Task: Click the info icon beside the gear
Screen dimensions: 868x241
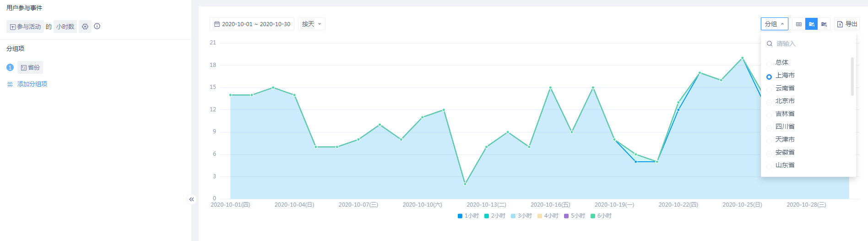Action: pyautogui.click(x=97, y=26)
